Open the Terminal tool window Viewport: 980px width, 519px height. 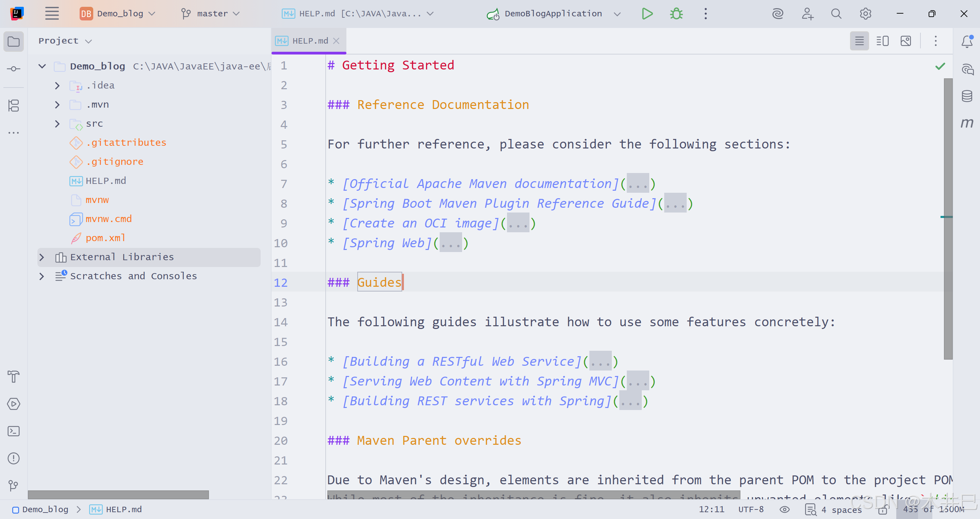[14, 431]
